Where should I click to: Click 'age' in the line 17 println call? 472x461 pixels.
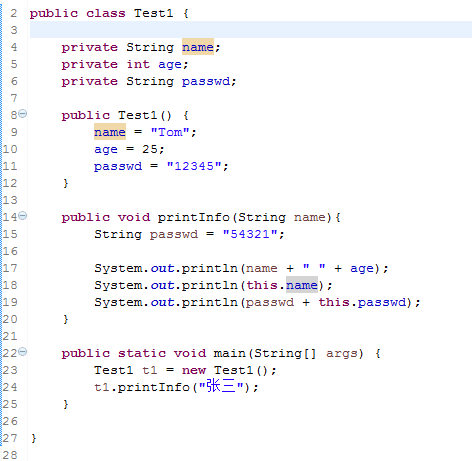tap(362, 268)
